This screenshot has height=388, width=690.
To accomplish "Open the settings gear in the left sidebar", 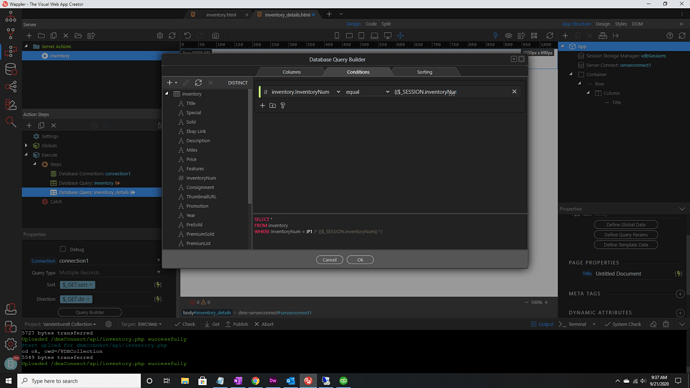I will coord(11,344).
